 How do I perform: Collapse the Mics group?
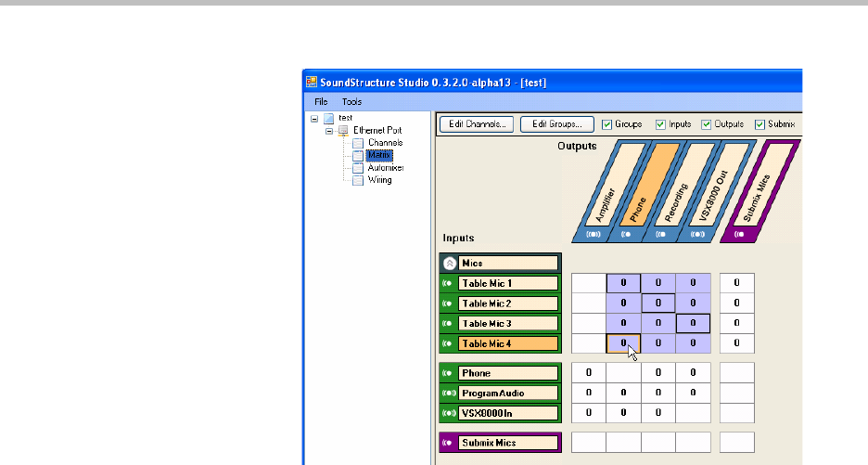point(447,264)
